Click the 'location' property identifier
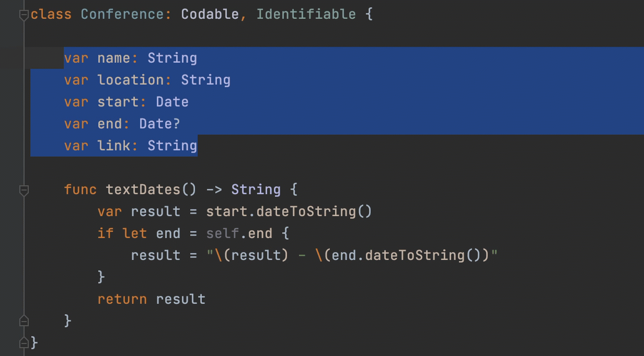Screen dimensions: 644x356 [130, 80]
